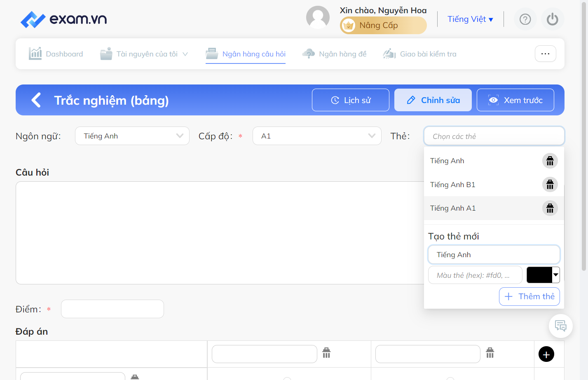Open the Lịch sử history button

pos(351,100)
